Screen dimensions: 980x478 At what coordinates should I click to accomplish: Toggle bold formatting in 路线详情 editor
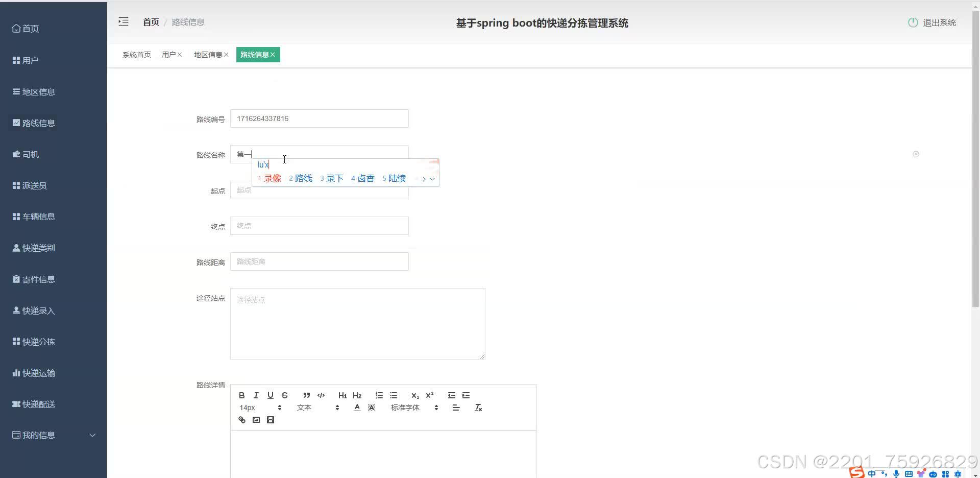pos(242,395)
